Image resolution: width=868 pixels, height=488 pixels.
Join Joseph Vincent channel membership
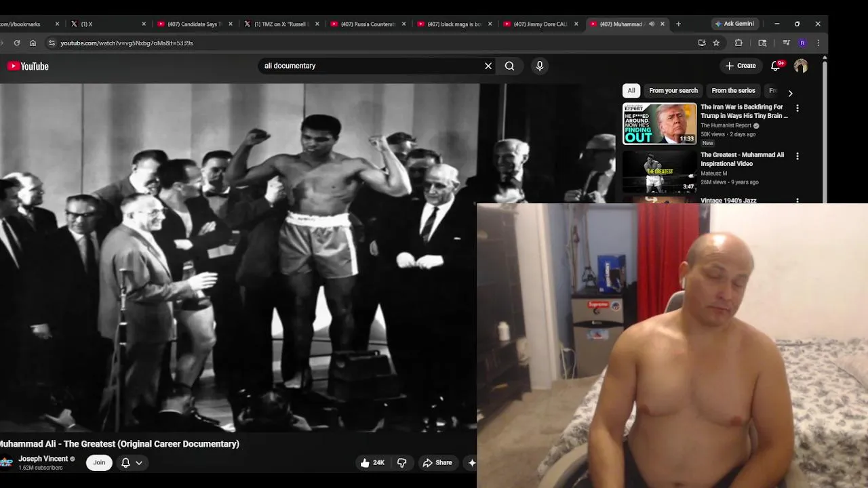coord(99,462)
